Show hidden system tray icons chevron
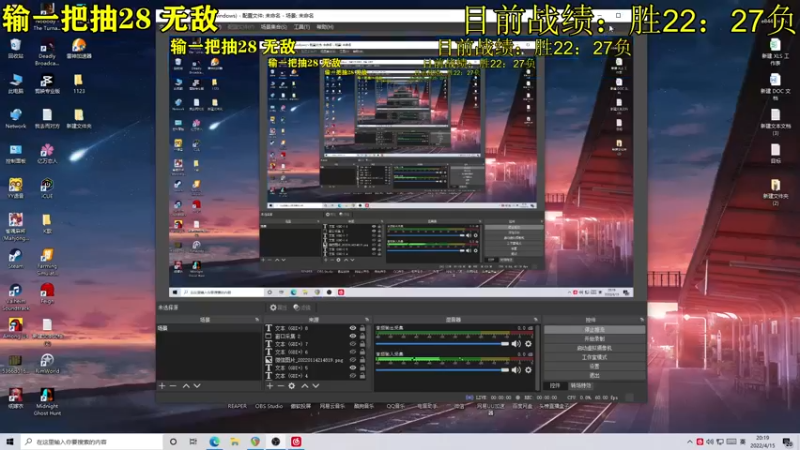 tap(690, 441)
